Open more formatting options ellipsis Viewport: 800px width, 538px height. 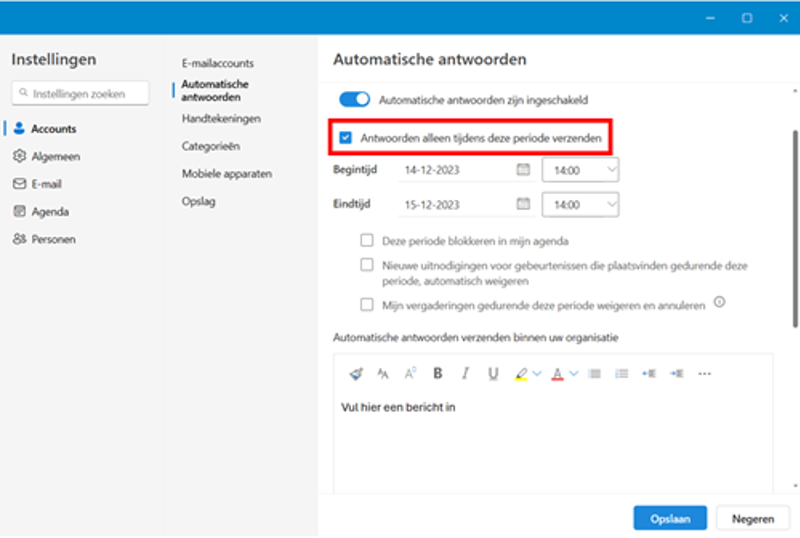point(704,373)
